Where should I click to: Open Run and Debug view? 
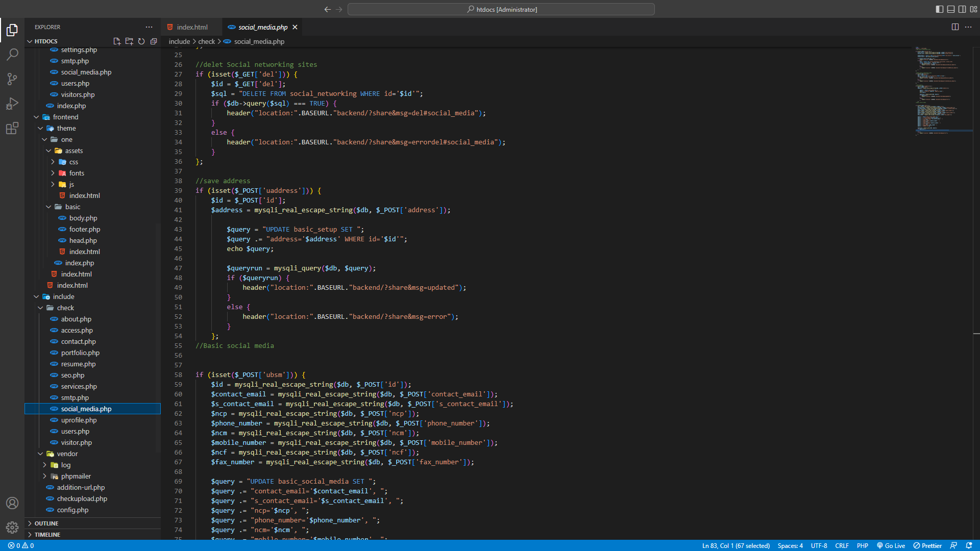(x=12, y=104)
